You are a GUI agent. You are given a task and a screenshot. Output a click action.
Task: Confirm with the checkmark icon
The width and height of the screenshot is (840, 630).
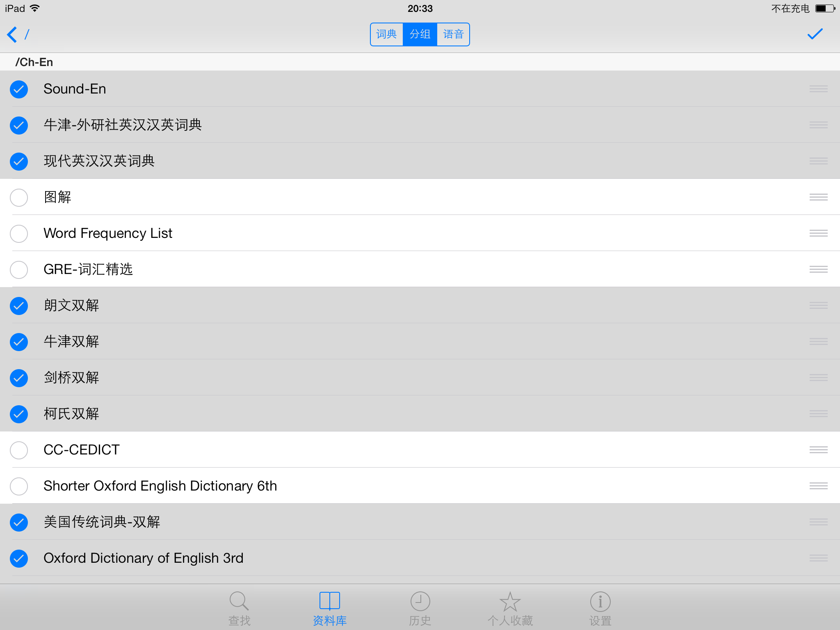tap(815, 34)
